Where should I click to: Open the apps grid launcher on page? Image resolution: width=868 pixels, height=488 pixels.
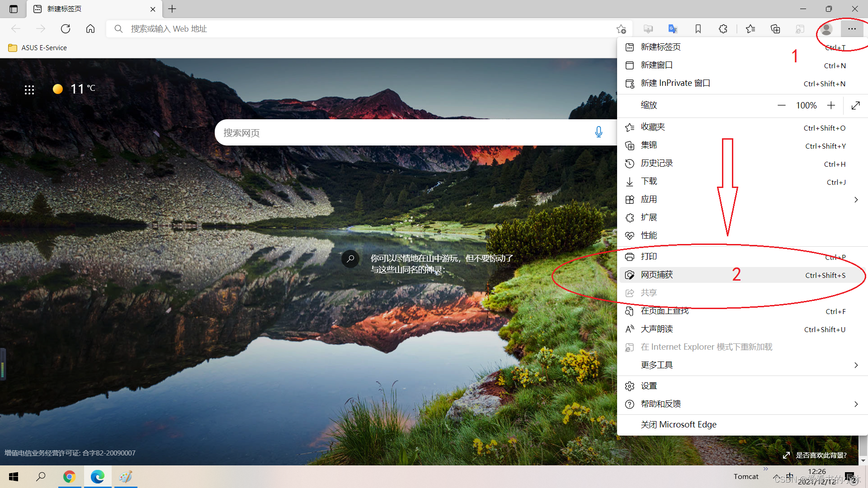pyautogui.click(x=29, y=90)
